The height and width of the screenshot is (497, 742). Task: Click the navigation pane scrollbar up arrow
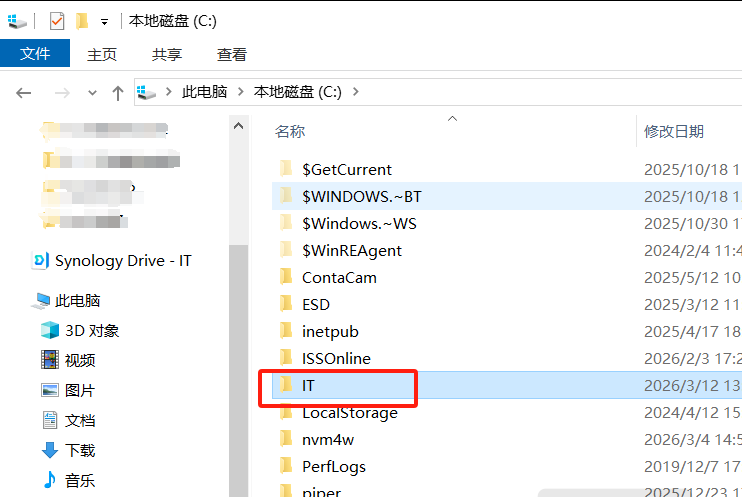238,125
